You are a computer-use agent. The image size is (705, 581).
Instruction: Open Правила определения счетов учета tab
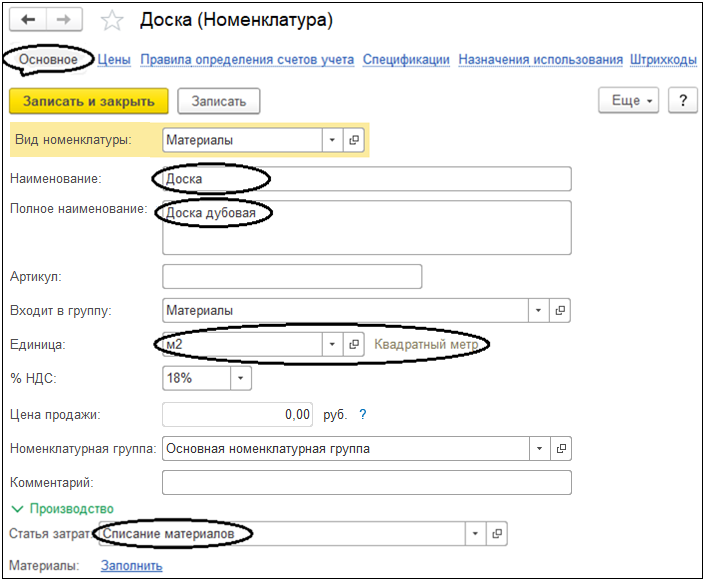click(x=247, y=60)
